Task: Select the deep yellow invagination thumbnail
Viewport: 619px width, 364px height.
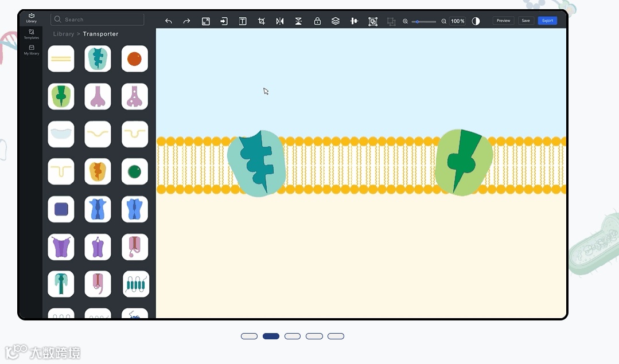Action: (x=61, y=171)
